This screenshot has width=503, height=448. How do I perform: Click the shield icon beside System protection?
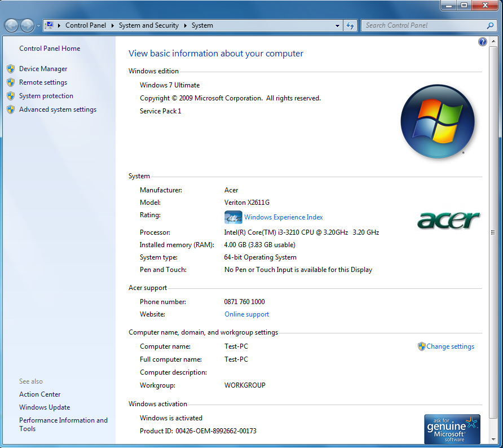[x=11, y=96]
